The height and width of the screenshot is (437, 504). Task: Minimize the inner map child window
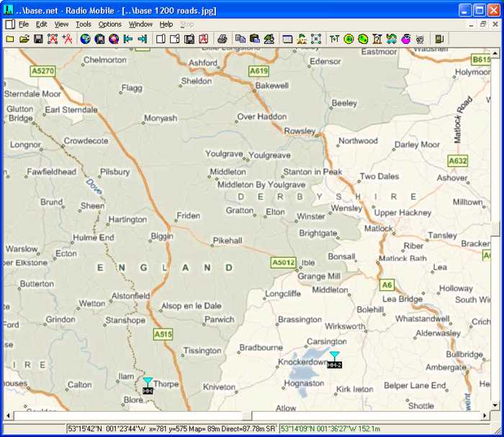(471, 24)
